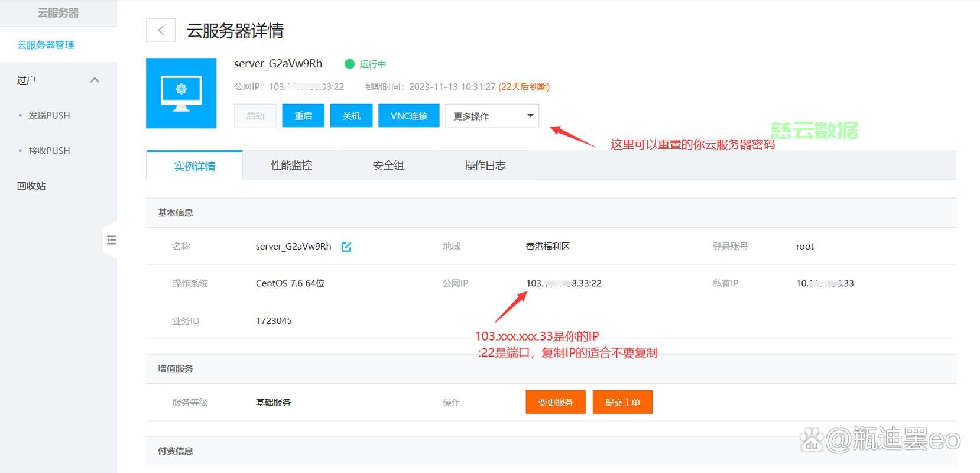Click the CentOS 7.6 64位 value
The width and height of the screenshot is (980, 473).
pyautogui.click(x=290, y=283)
